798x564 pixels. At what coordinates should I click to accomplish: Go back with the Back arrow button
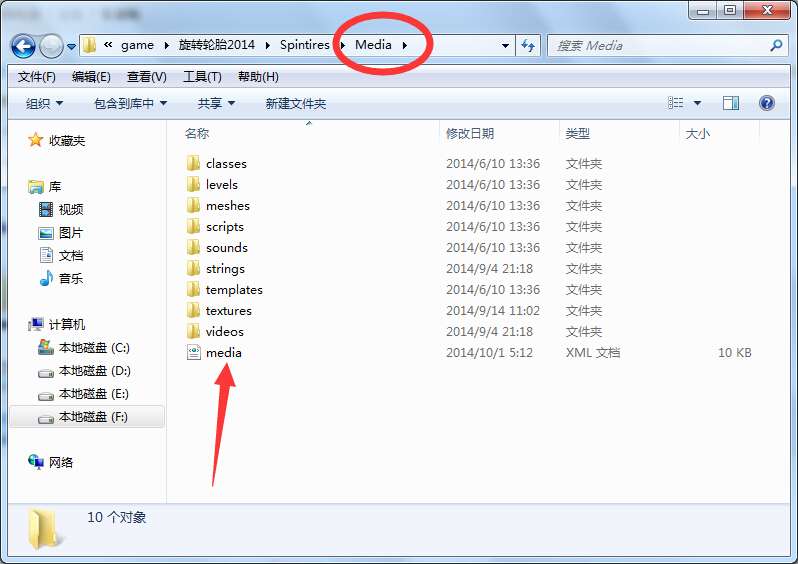(x=23, y=46)
